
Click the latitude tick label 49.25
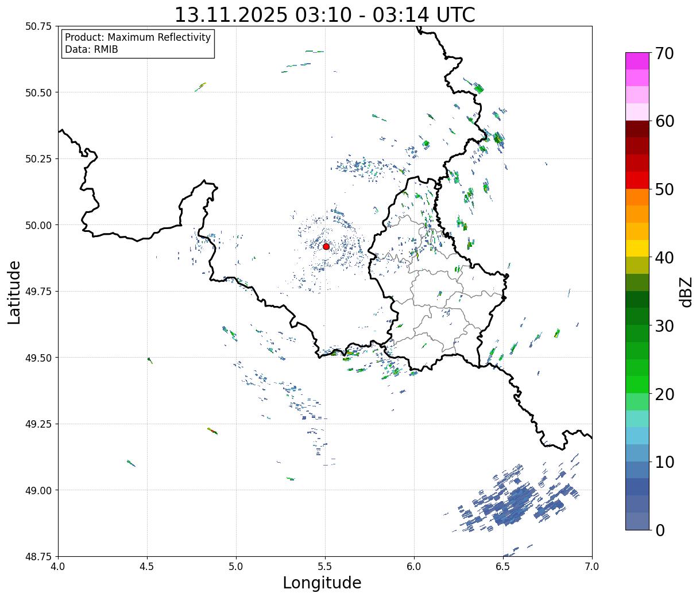(38, 424)
